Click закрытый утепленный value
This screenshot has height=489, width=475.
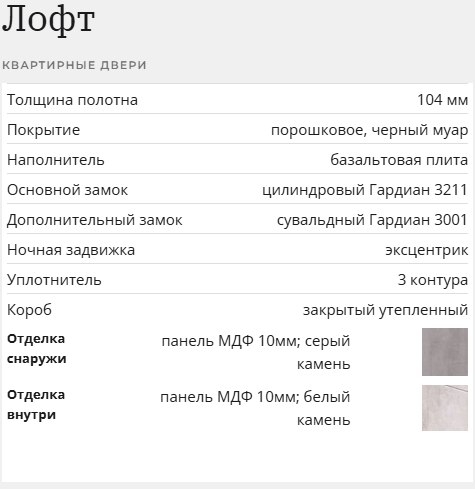pyautogui.click(x=385, y=310)
